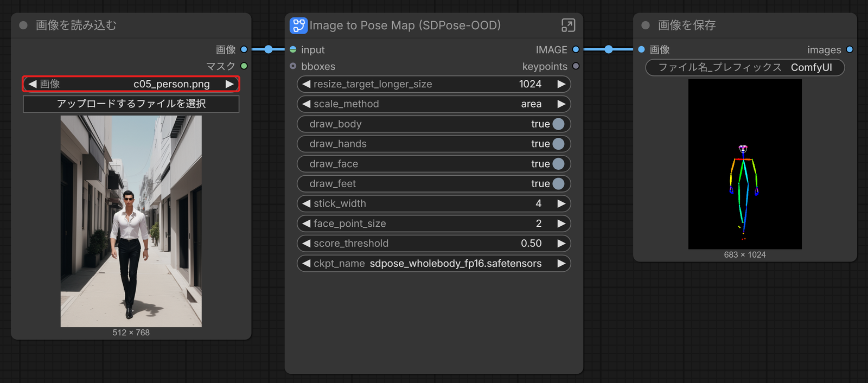Viewport: 868px width, 383px height.
Task: Click the stick_width value 4
Action: click(x=538, y=203)
